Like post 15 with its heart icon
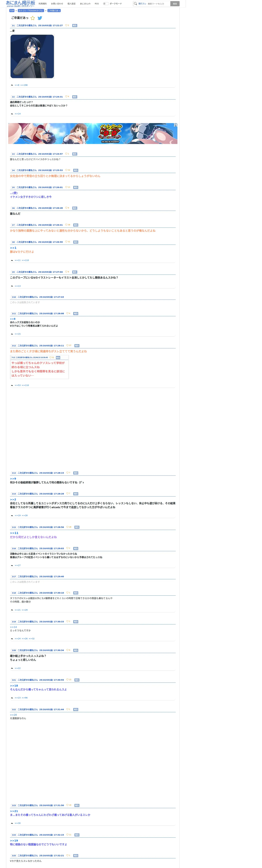Image resolution: width=262 pixels, height=868 pixels. (x=67, y=527)
